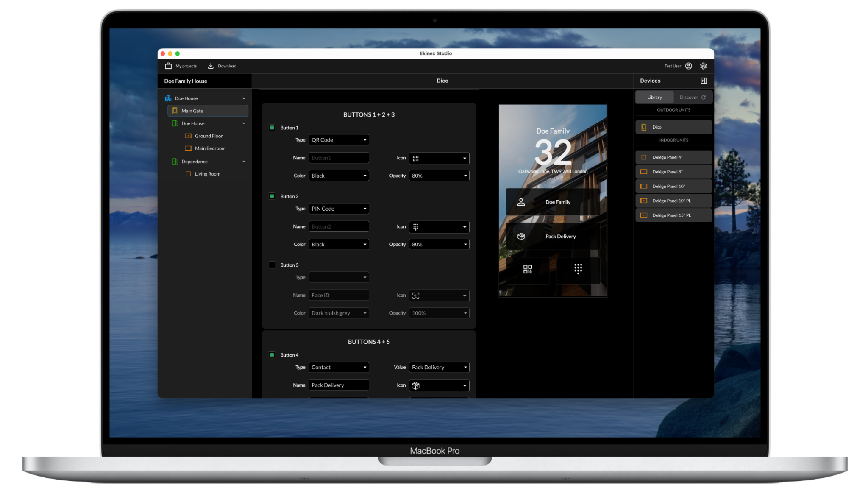Open Button 1 Color dropdown Black

pyautogui.click(x=339, y=176)
